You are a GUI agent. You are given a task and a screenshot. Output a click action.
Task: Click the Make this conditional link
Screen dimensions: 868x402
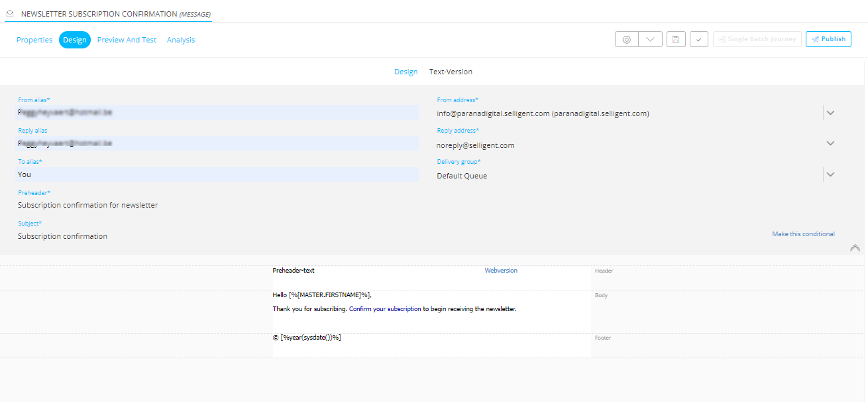tap(803, 234)
